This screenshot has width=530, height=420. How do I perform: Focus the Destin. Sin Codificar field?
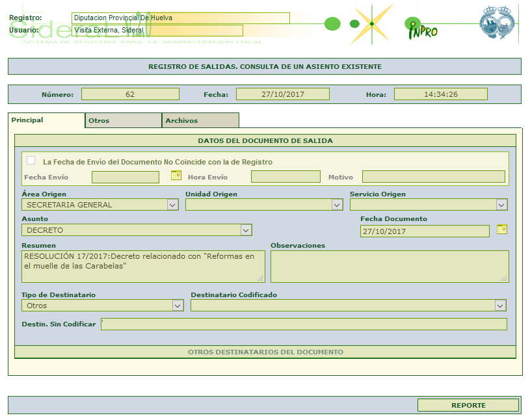pyautogui.click(x=304, y=324)
